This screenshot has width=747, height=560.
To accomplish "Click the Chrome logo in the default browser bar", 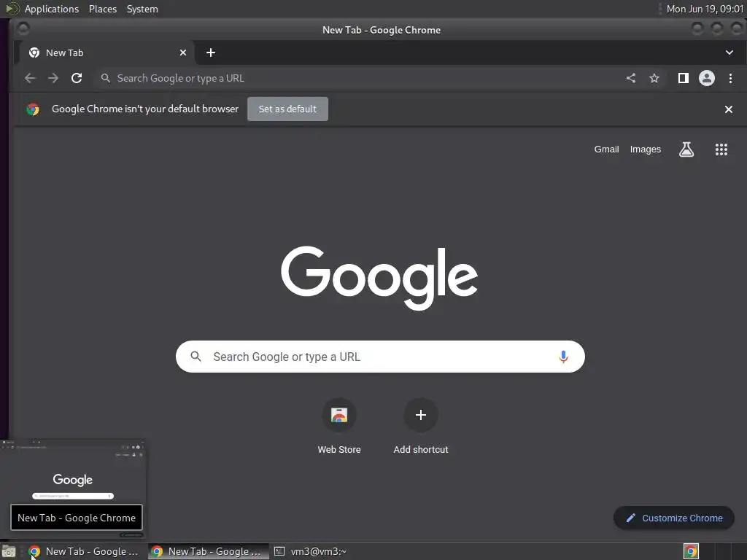I will [x=33, y=109].
